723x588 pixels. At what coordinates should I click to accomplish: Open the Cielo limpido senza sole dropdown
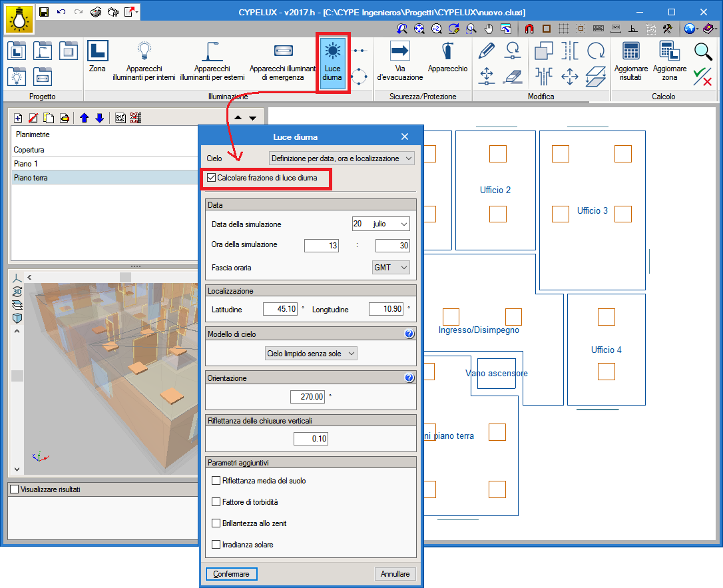pyautogui.click(x=311, y=353)
